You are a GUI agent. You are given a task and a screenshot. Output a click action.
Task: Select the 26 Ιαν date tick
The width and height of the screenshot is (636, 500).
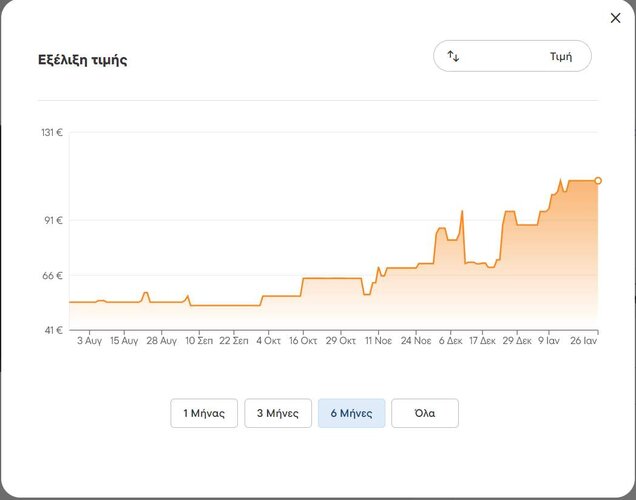point(584,341)
